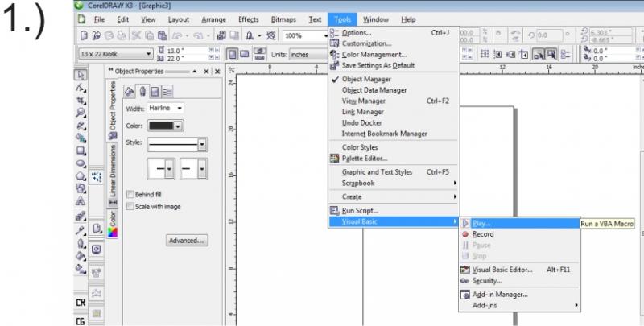644x326 pixels.
Task: Toggle Treat as Filled selection button
Action: [x=551, y=54]
